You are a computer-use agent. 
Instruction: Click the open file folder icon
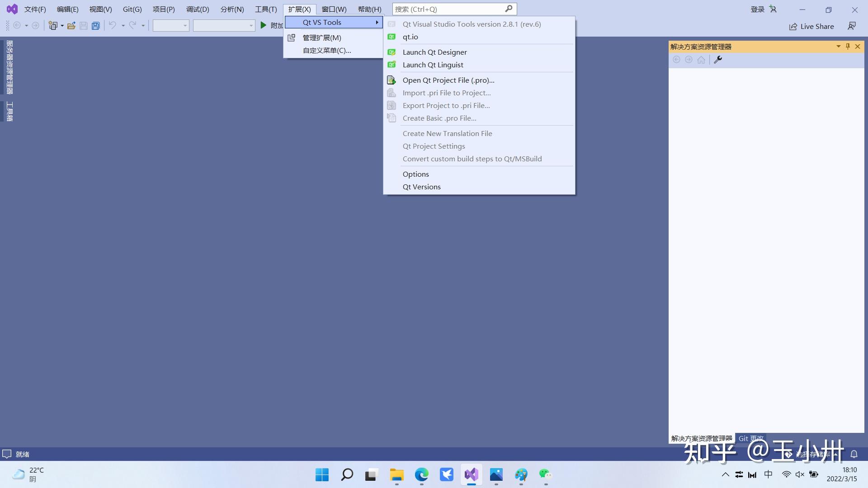[x=71, y=26]
